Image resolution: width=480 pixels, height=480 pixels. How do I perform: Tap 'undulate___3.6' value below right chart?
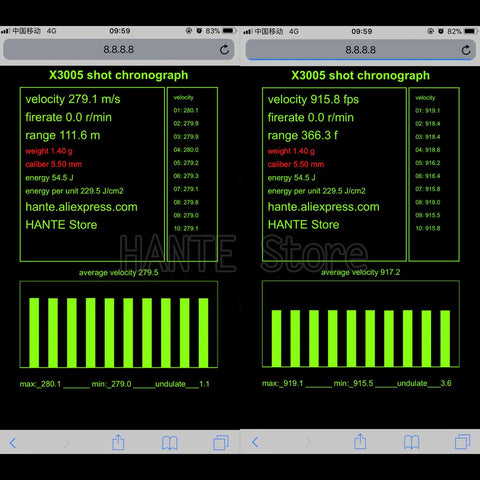424,383
